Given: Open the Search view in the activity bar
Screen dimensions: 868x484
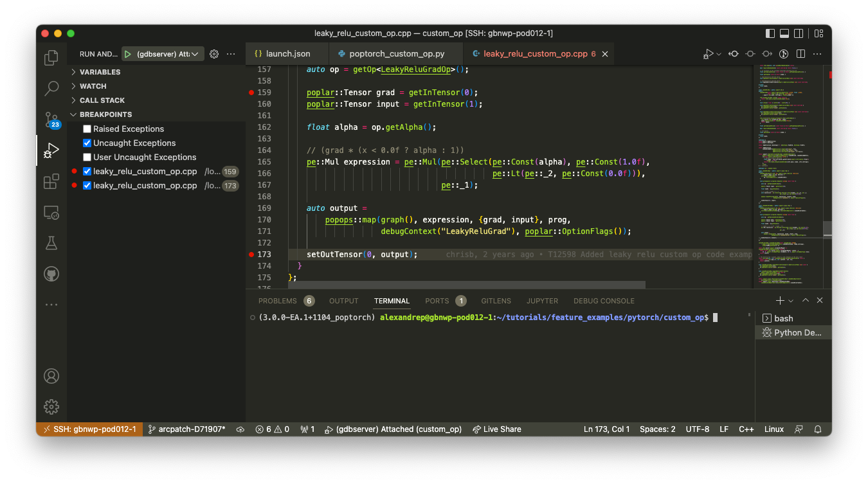Looking at the screenshot, I should point(51,89).
